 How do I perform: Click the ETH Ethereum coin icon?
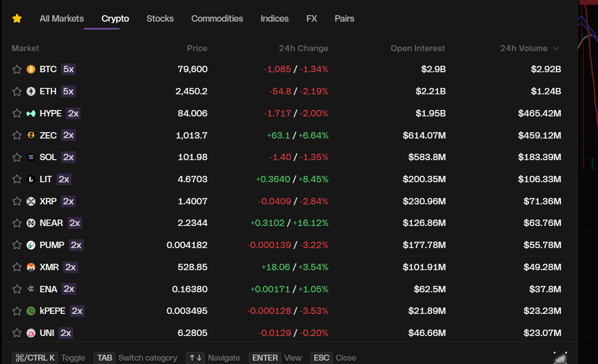(x=31, y=91)
